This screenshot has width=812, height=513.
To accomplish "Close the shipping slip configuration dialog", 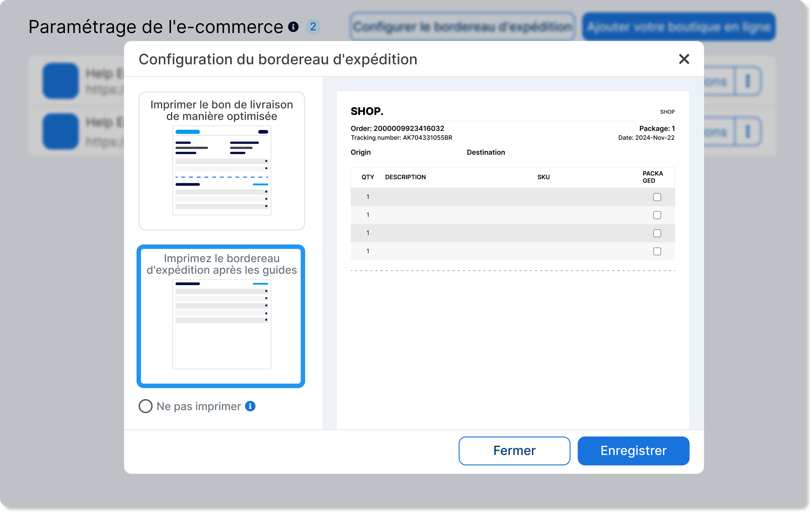I will (684, 59).
